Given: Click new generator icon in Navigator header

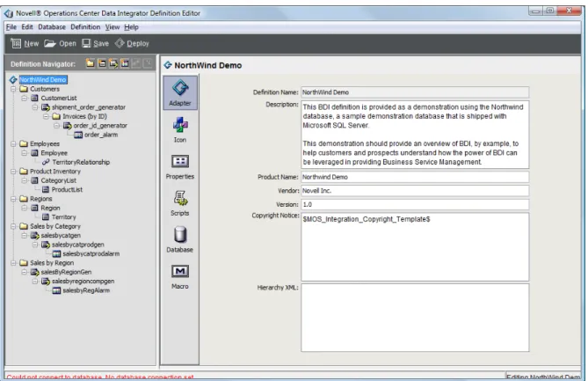Looking at the screenshot, I should pos(113,63).
